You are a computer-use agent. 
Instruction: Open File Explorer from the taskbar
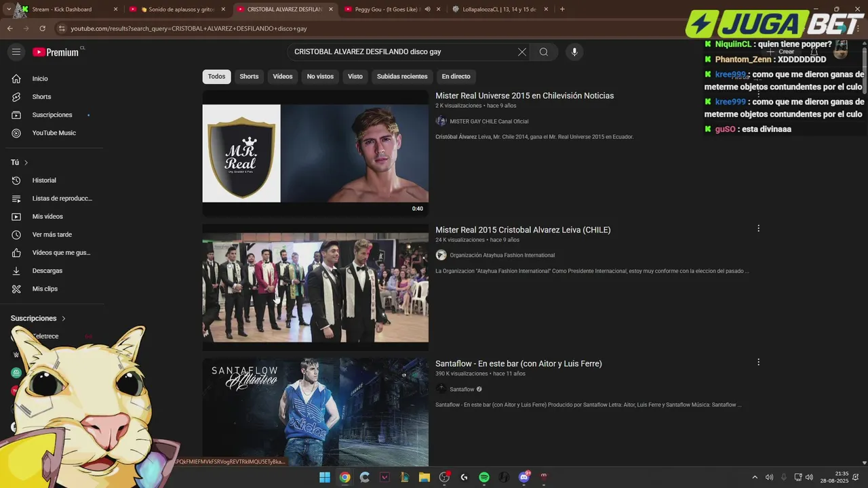pos(425,477)
